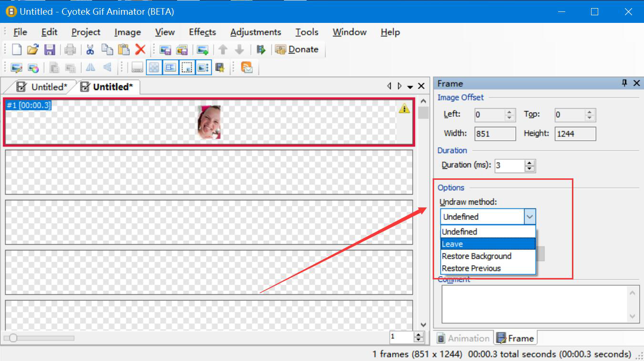Image resolution: width=644 pixels, height=361 pixels.
Task: Show next document tabs with the right arrow
Action: (x=400, y=86)
